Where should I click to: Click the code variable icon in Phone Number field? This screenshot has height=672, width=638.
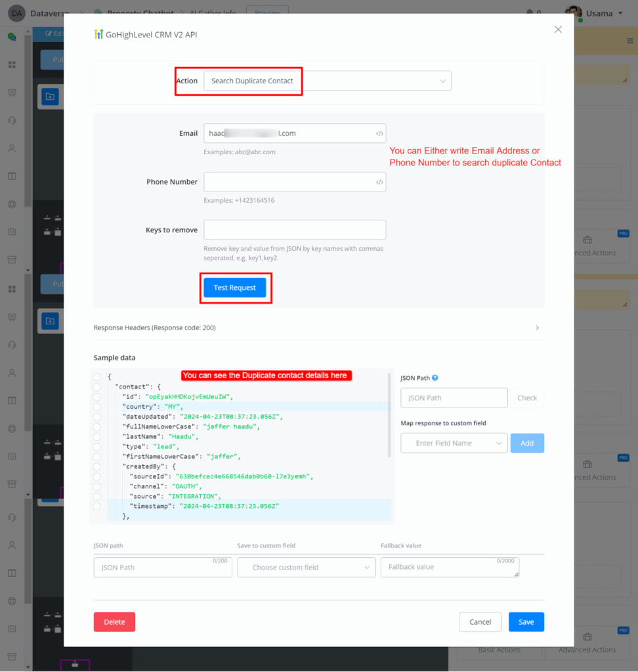pos(379,182)
